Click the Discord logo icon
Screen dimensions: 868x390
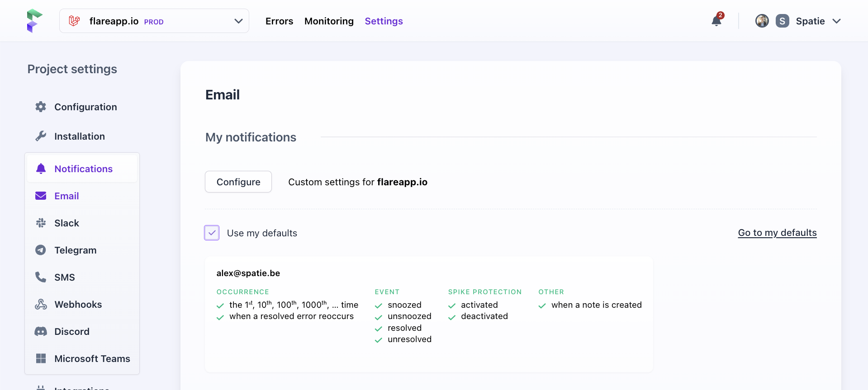41,331
